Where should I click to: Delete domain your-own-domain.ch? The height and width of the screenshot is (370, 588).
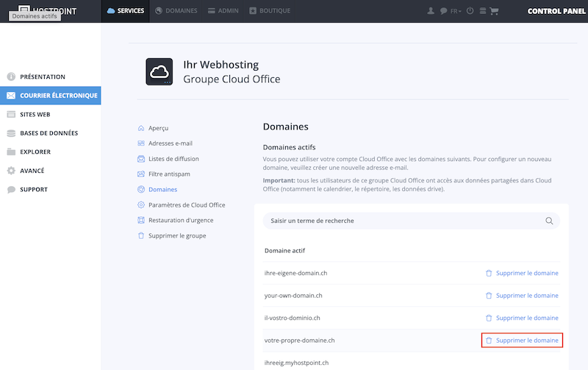522,296
